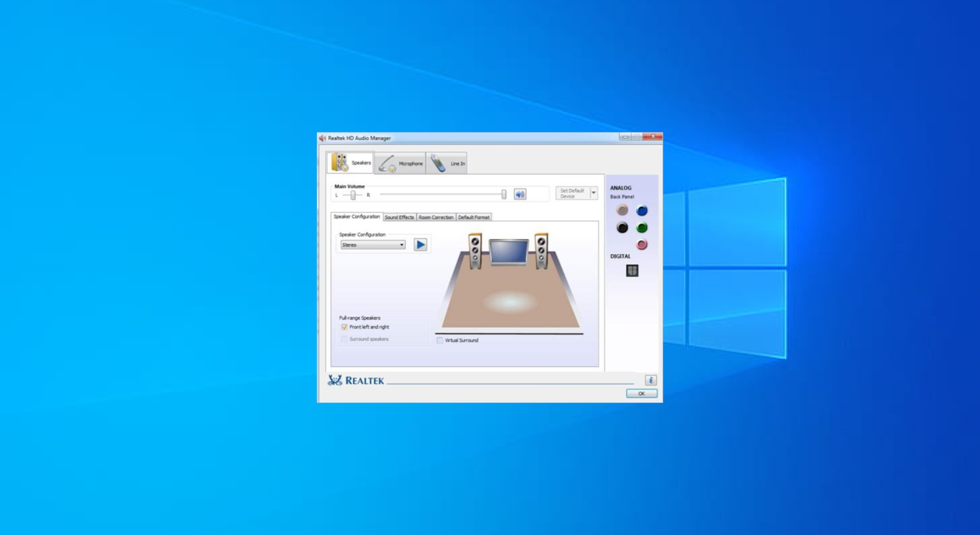
Task: Click the black analog back panel jack
Action: [622, 227]
